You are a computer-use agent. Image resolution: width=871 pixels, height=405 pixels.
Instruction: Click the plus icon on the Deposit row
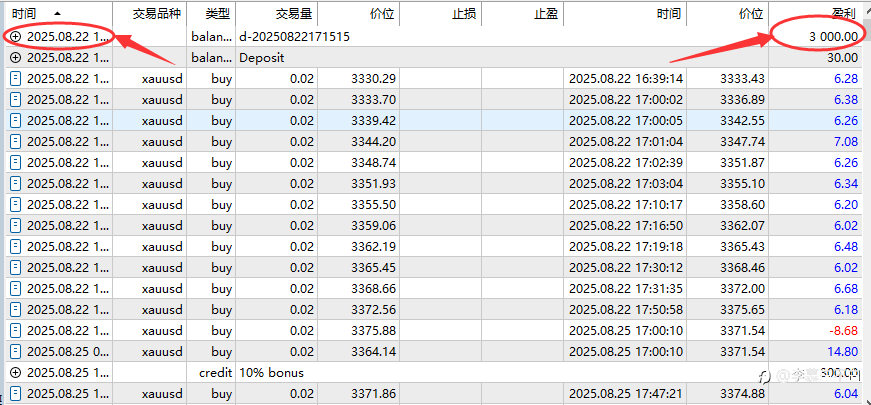(15, 57)
